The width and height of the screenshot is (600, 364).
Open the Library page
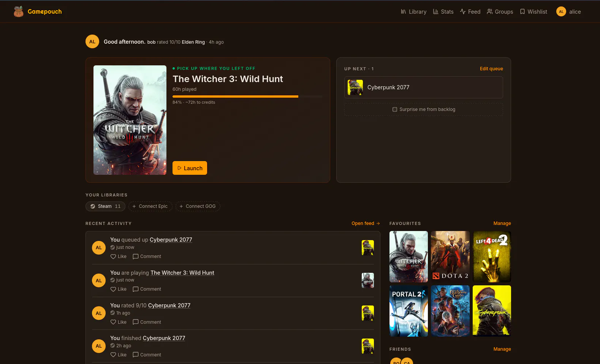413,12
